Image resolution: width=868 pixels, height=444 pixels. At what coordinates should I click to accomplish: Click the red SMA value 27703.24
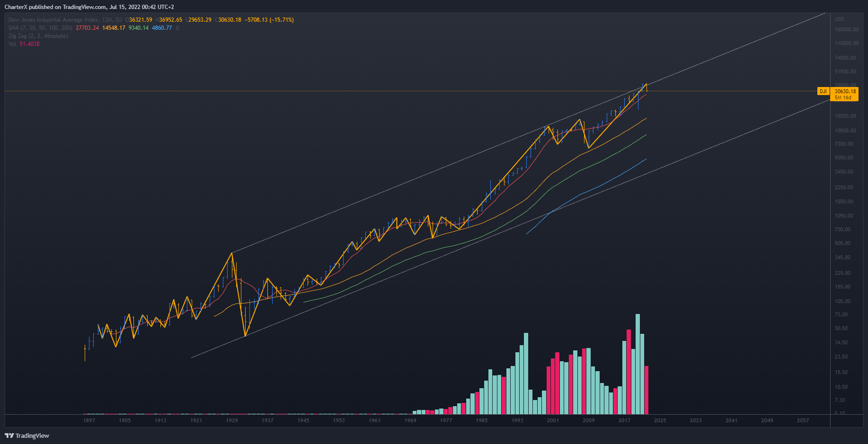coord(88,28)
